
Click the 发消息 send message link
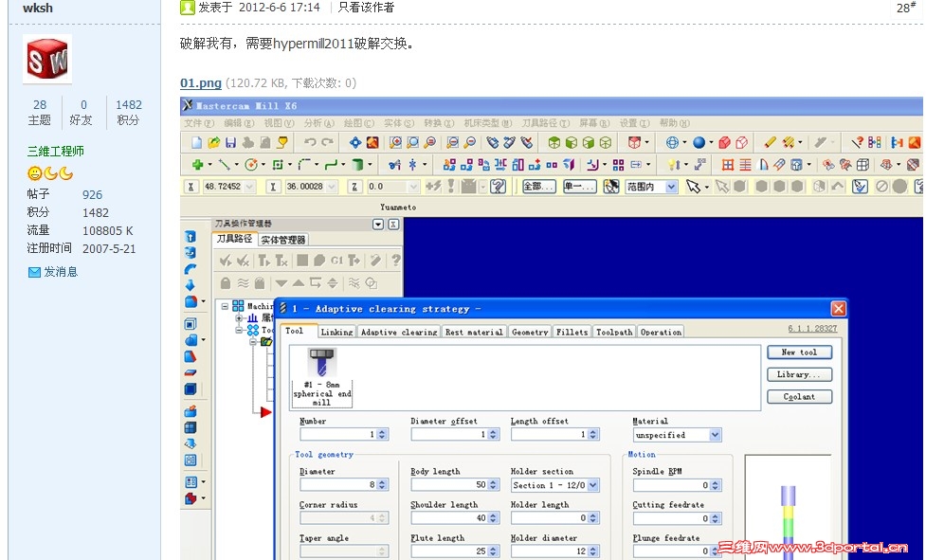point(61,272)
